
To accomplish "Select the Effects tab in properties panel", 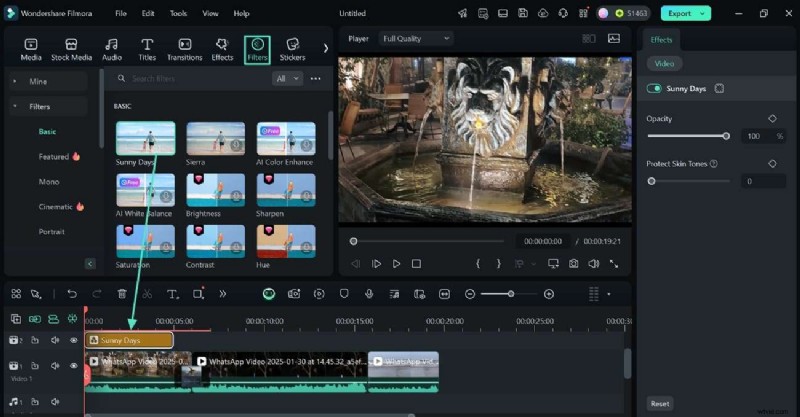I will [x=661, y=40].
